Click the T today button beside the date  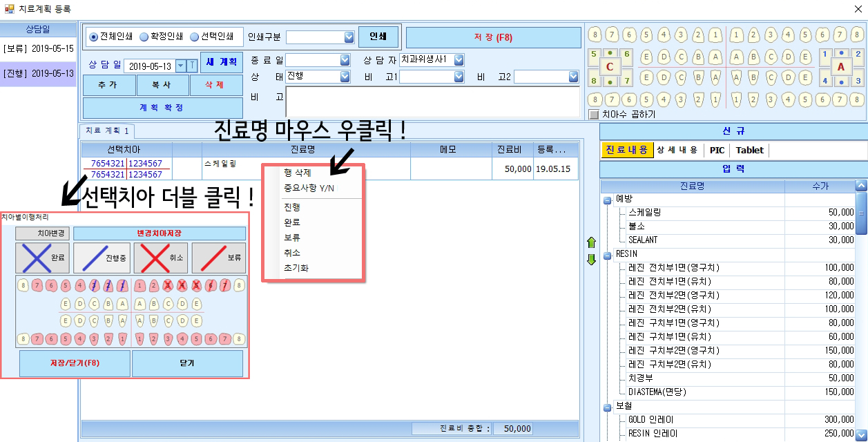tap(192, 66)
